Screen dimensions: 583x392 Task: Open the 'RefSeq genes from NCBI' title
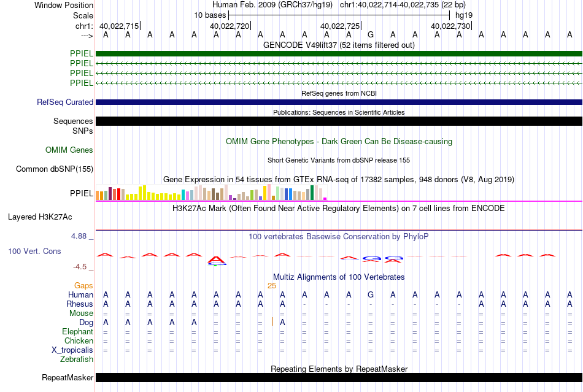[x=339, y=93]
